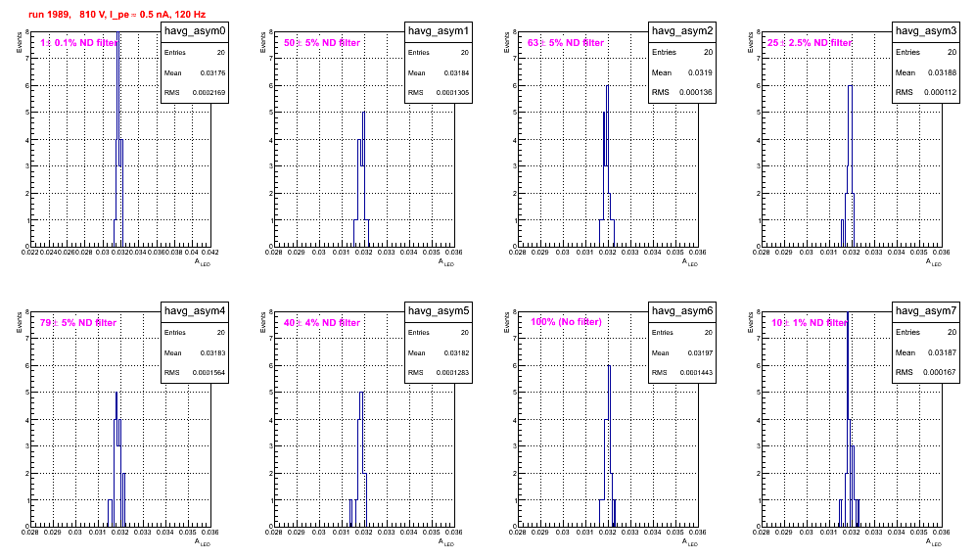Click the '50± 5% ND filter' label
The image size is (975, 560).
point(322,43)
